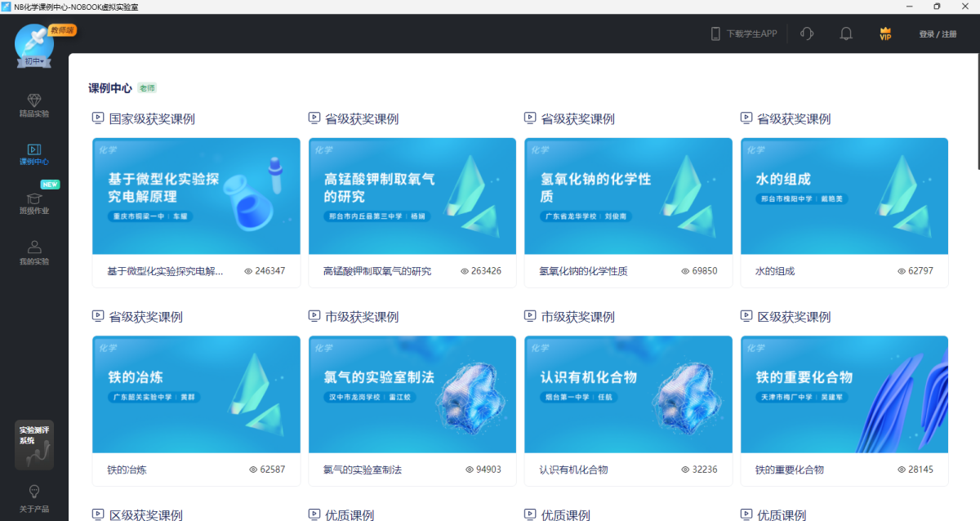Click the NEW badge on 班级作业
The height and width of the screenshot is (521, 980).
[x=50, y=185]
